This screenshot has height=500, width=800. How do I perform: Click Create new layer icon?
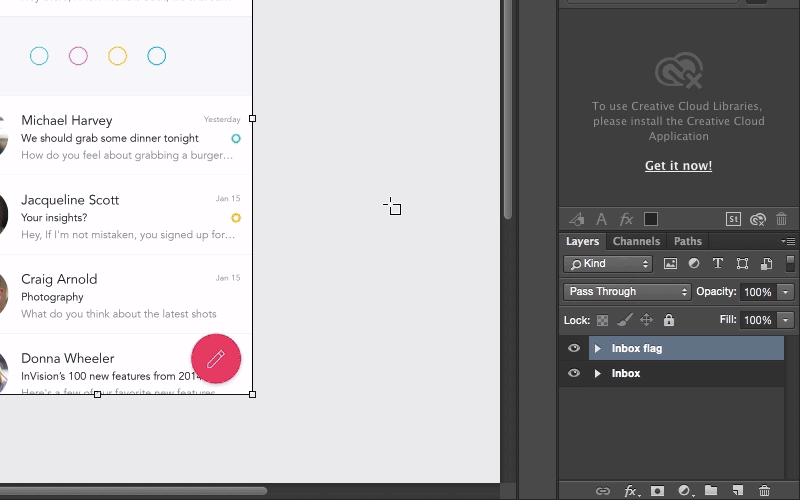coord(737,491)
